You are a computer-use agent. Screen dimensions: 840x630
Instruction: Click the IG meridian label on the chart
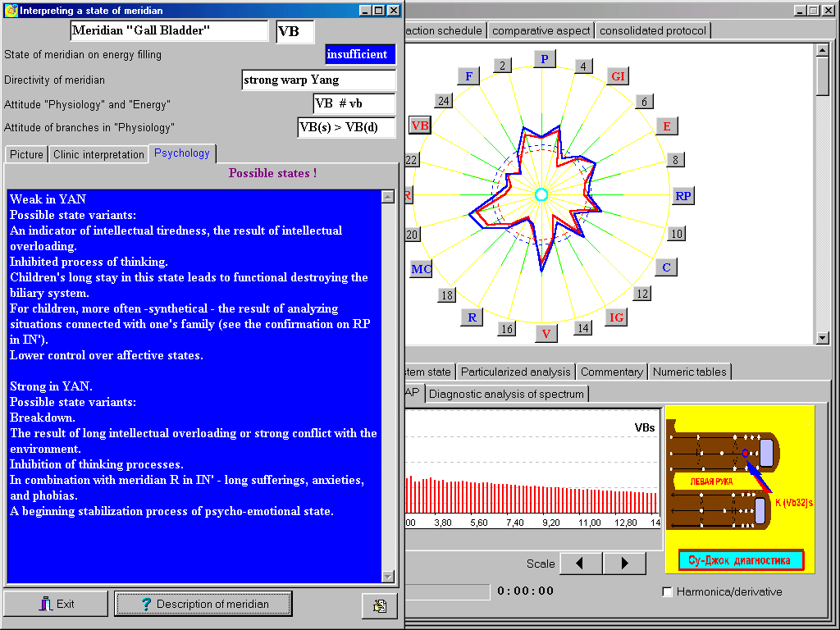click(x=617, y=317)
